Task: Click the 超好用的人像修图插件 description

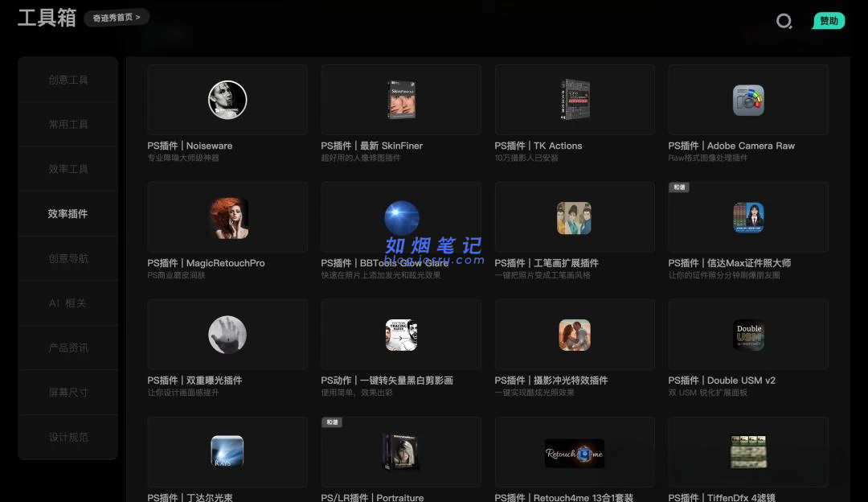Action: (361, 158)
